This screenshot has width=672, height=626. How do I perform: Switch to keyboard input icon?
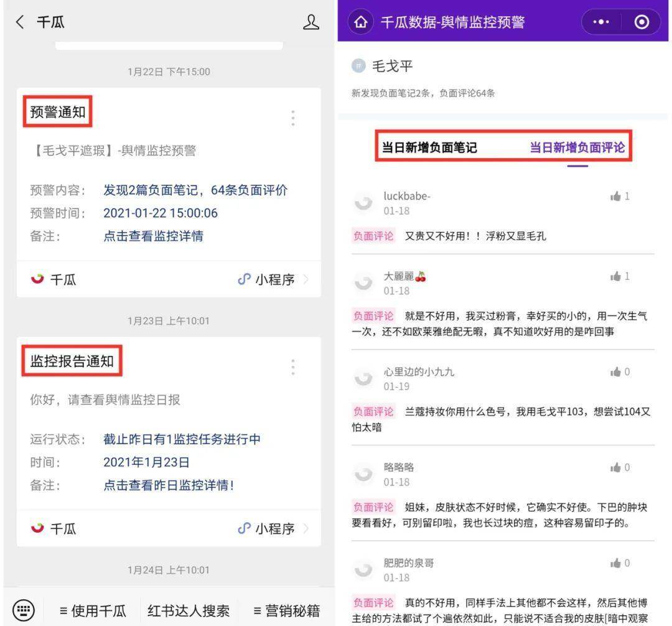click(24, 610)
